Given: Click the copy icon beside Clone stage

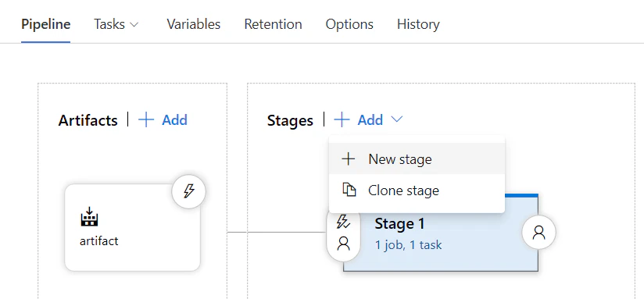Looking at the screenshot, I should (349, 190).
